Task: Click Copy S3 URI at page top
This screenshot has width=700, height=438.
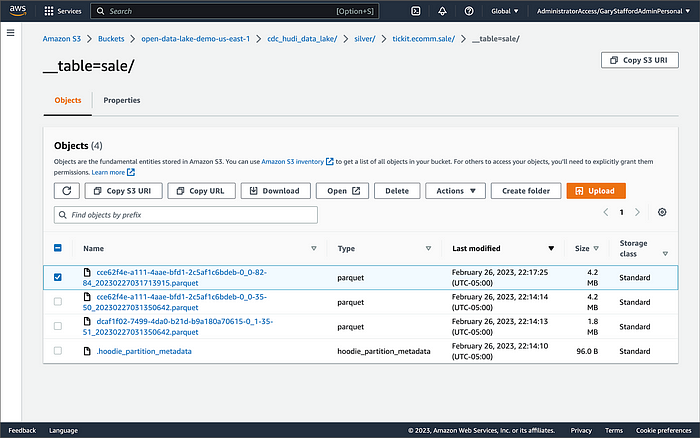Action: pos(640,60)
